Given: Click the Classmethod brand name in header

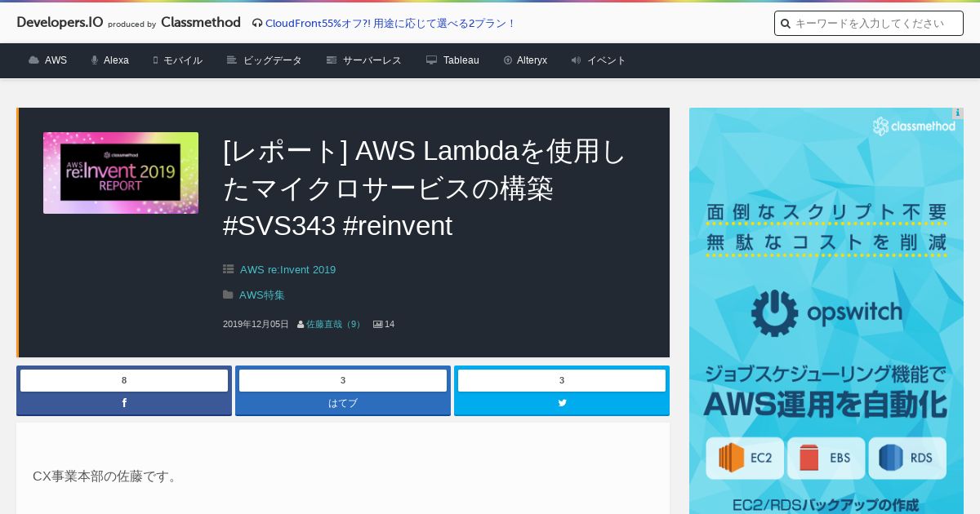Looking at the screenshot, I should (201, 22).
